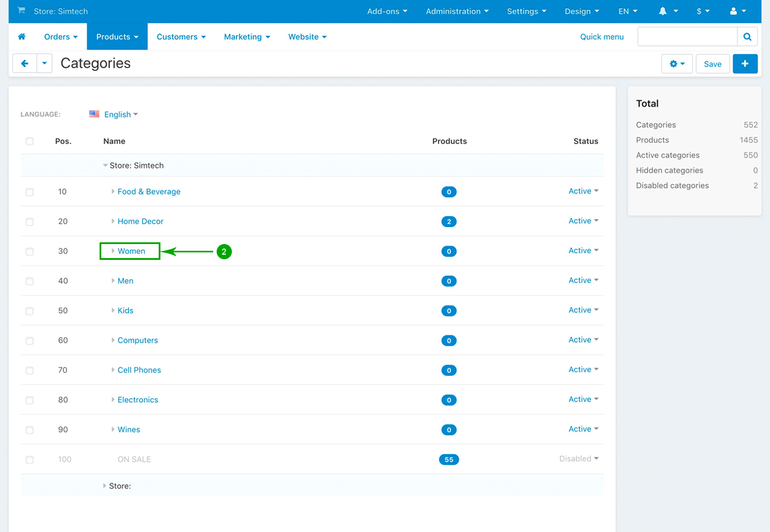Click the back arrow button

tap(25, 63)
